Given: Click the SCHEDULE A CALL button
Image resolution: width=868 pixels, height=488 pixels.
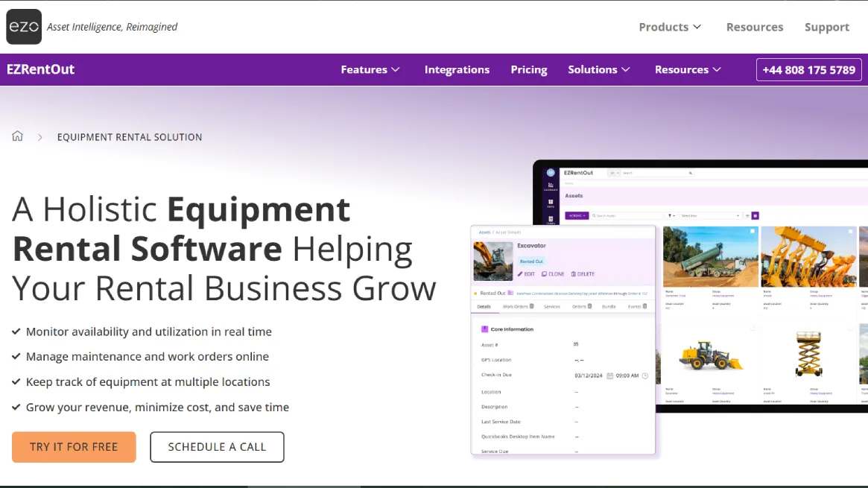Looking at the screenshot, I should (x=217, y=447).
